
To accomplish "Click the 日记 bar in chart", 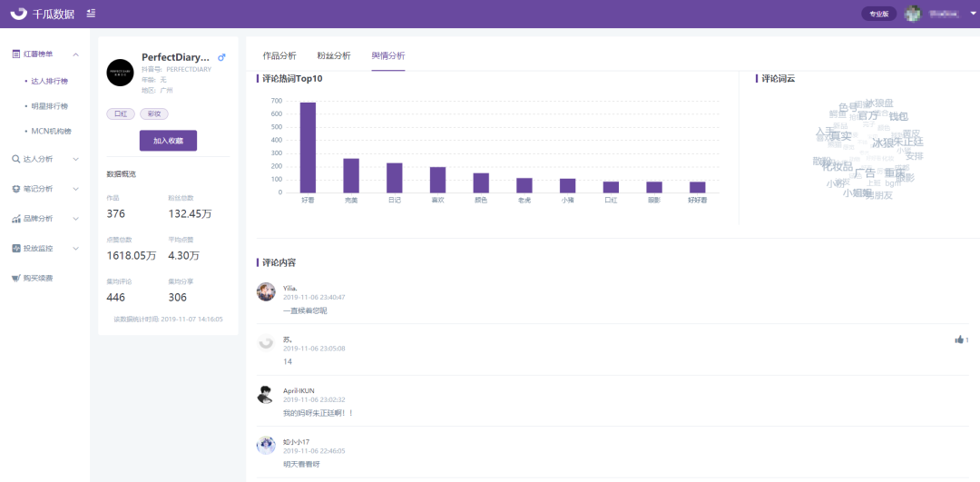I will [395, 178].
